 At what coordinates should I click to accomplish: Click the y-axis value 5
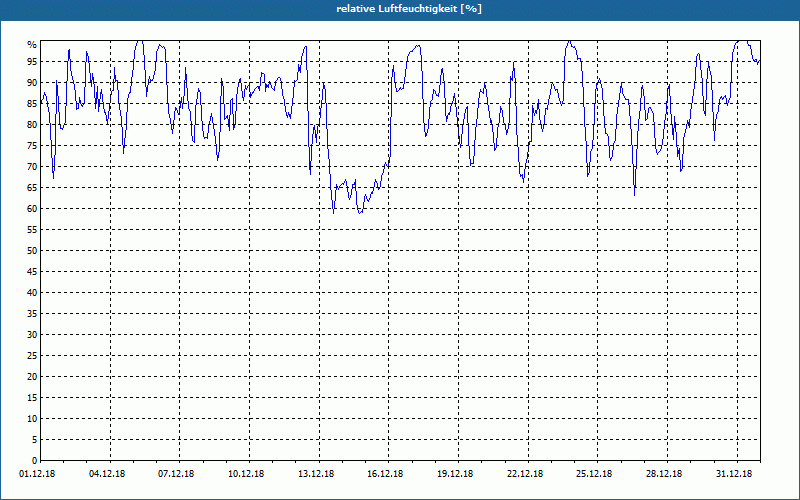tap(35, 440)
